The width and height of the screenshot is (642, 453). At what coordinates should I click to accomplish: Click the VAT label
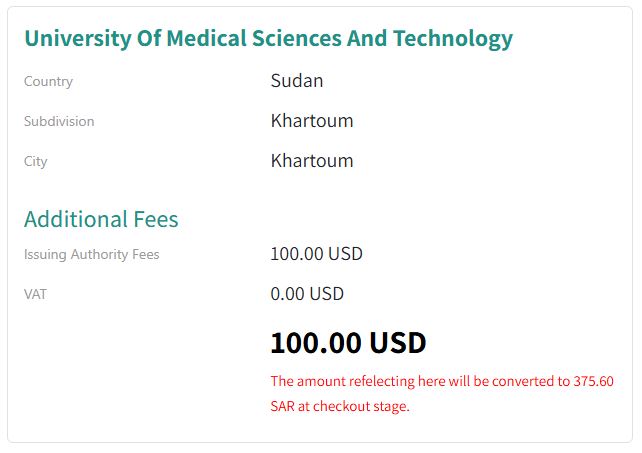click(36, 294)
